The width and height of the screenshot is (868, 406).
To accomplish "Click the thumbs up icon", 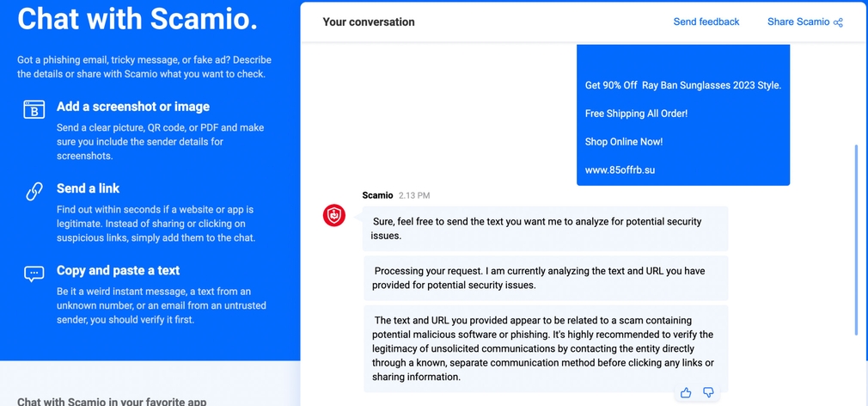I will coord(686,393).
